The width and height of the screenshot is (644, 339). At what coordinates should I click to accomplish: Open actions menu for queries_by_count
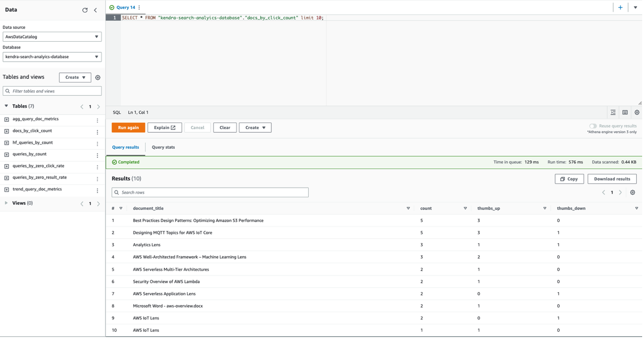(x=98, y=155)
